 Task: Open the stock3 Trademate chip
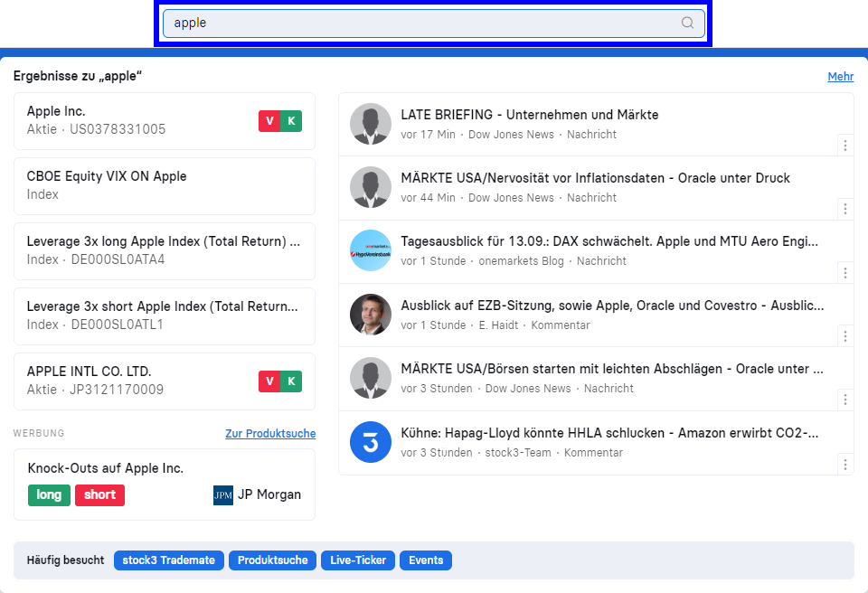click(169, 560)
